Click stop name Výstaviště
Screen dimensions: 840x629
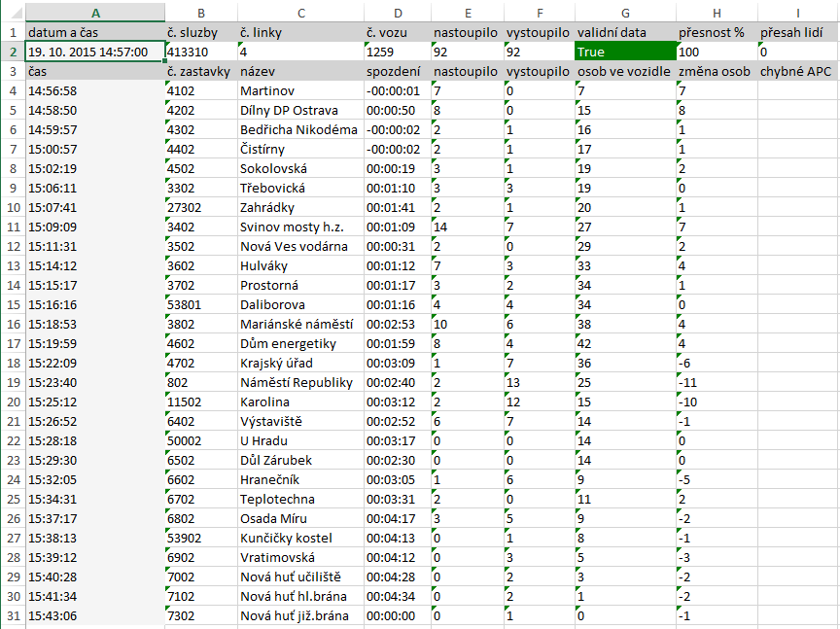tap(301, 421)
